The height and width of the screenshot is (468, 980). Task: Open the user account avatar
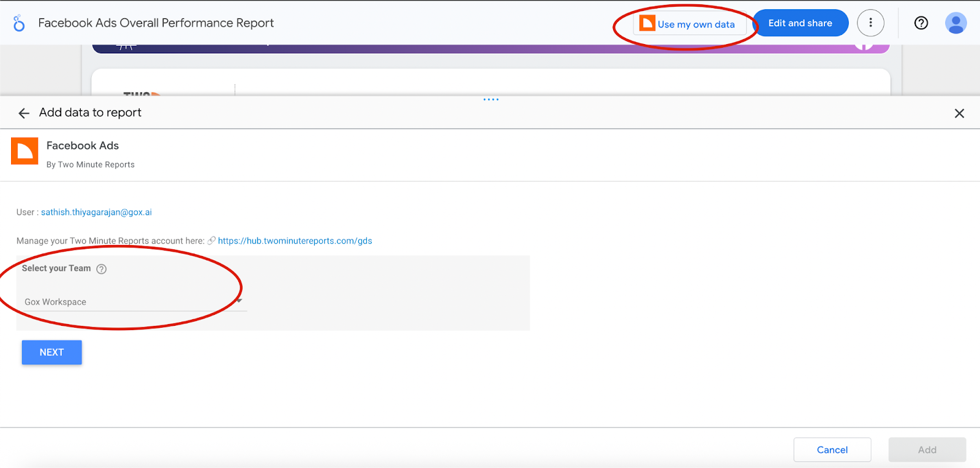(956, 23)
